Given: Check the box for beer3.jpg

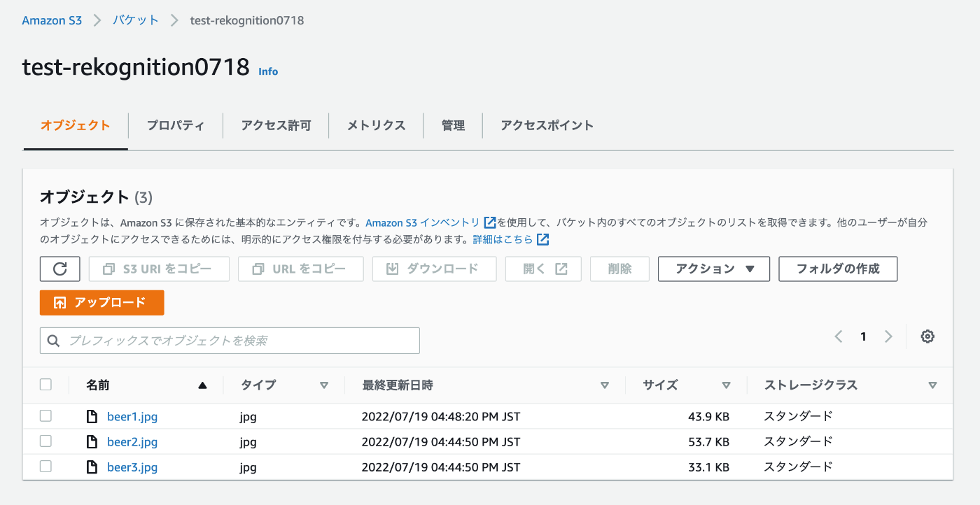Looking at the screenshot, I should point(46,467).
